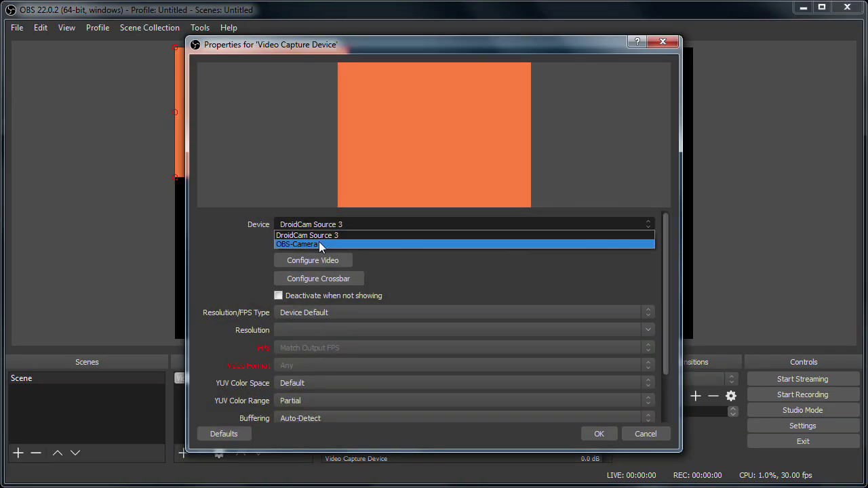
Task: Remove selected scene with minus icon
Action: pyautogui.click(x=36, y=453)
